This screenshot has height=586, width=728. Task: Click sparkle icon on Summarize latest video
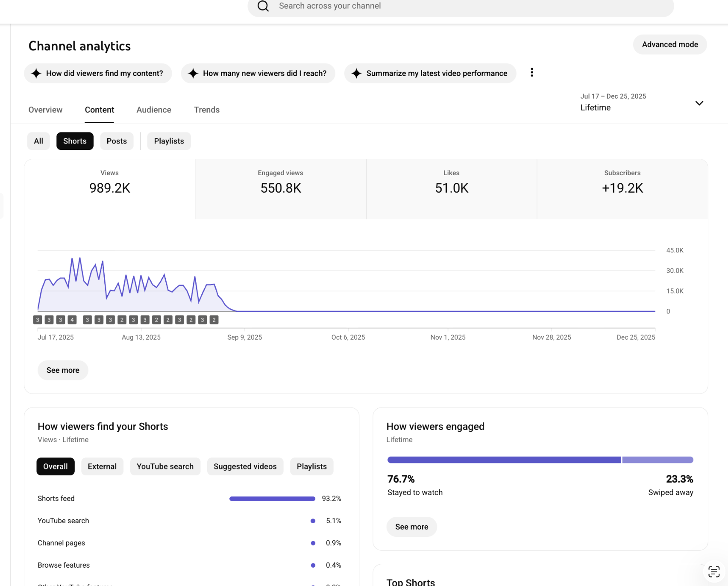[356, 73]
